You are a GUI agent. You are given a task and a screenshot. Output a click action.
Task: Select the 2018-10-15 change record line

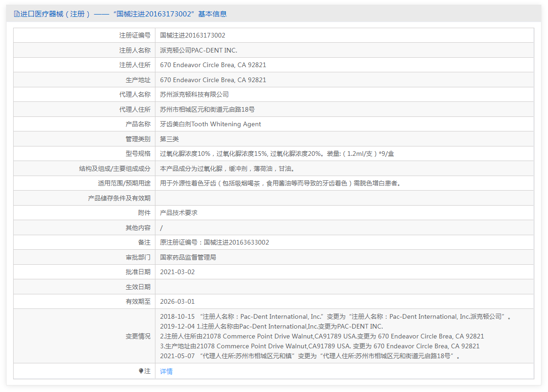(x=336, y=316)
